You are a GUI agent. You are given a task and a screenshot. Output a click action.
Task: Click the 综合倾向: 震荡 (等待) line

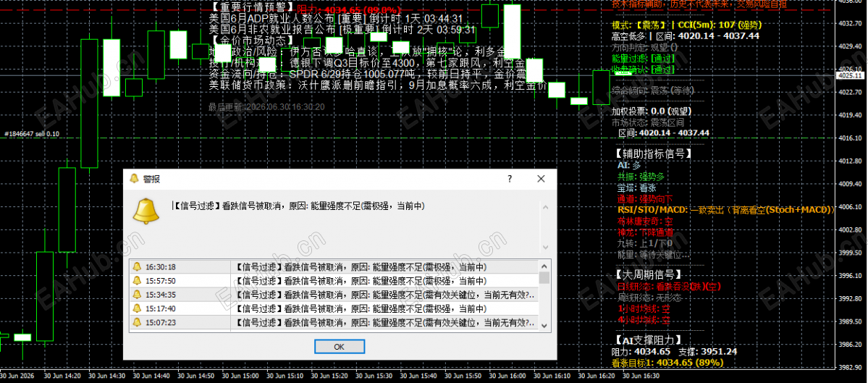pos(653,91)
